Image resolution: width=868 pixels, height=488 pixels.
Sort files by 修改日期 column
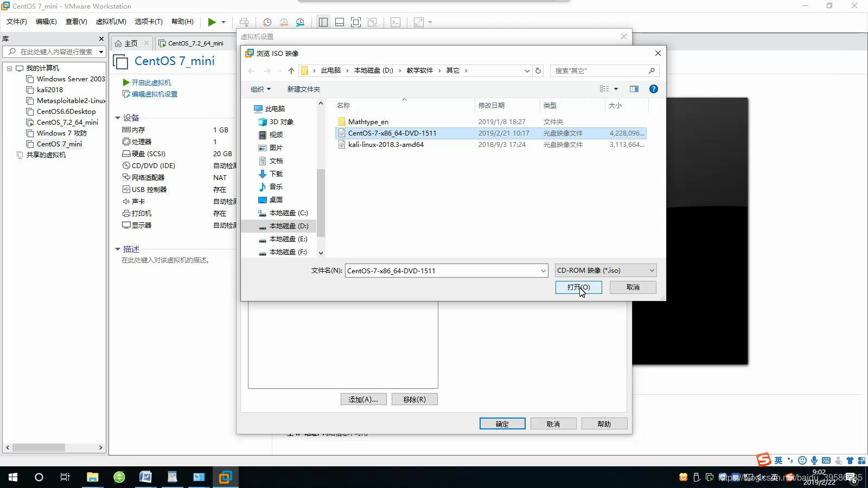pyautogui.click(x=492, y=105)
